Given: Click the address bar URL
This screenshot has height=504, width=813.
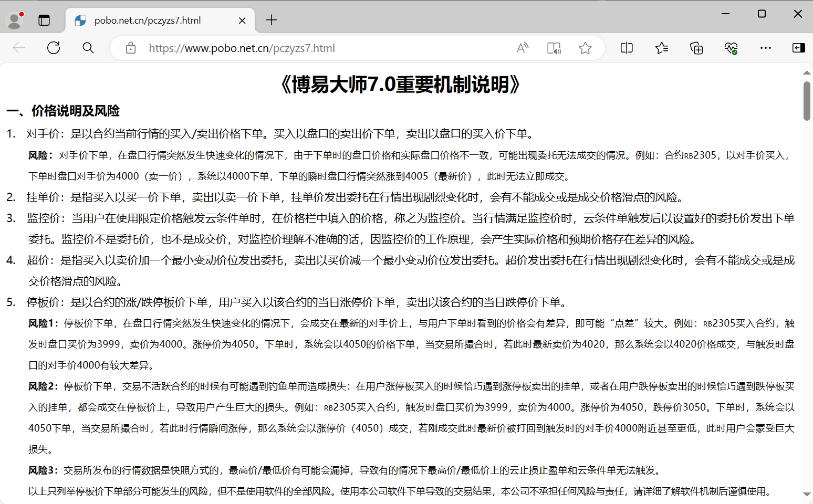Looking at the screenshot, I should pyautogui.click(x=242, y=48).
